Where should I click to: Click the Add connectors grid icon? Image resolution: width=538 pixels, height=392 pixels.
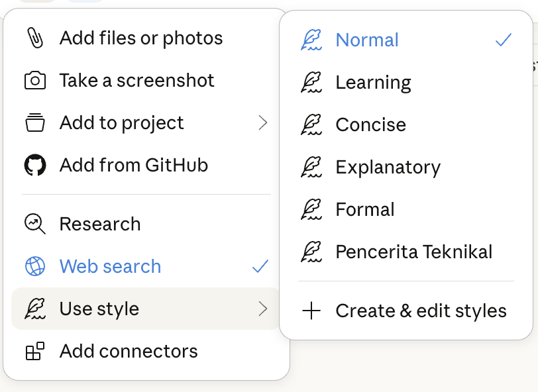pos(34,351)
